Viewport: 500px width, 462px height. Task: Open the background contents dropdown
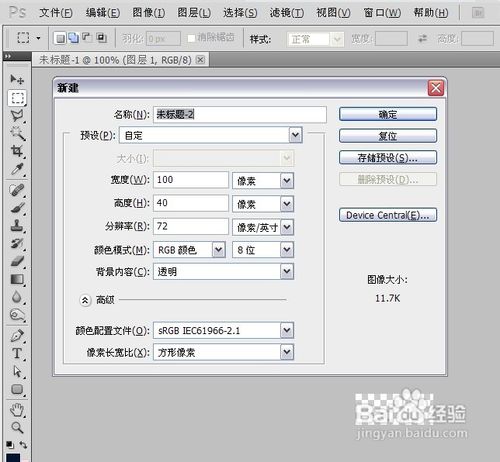pos(223,272)
